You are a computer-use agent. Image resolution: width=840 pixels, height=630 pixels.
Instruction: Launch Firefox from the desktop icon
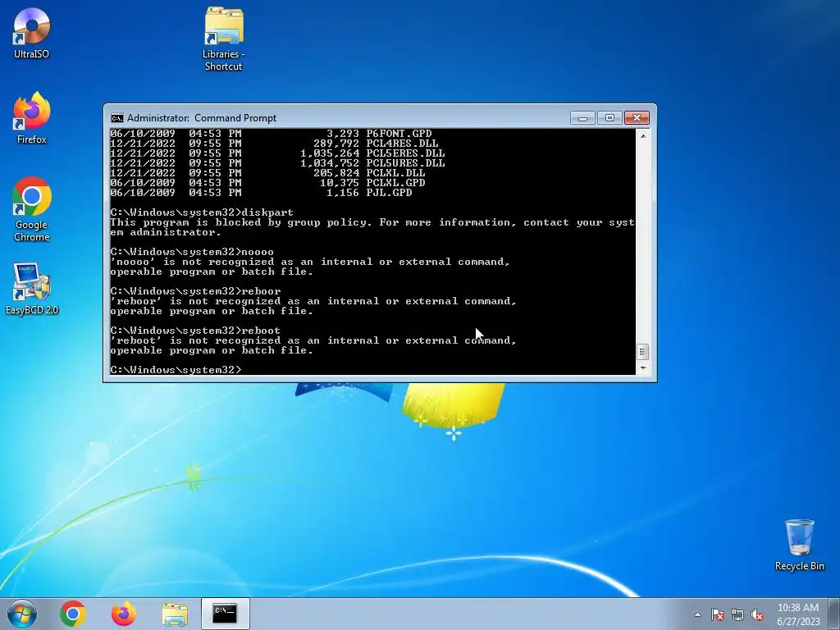click(x=32, y=118)
